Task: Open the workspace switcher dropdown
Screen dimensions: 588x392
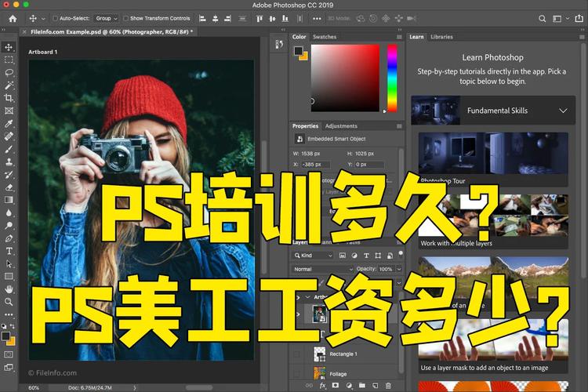Action: point(561,18)
